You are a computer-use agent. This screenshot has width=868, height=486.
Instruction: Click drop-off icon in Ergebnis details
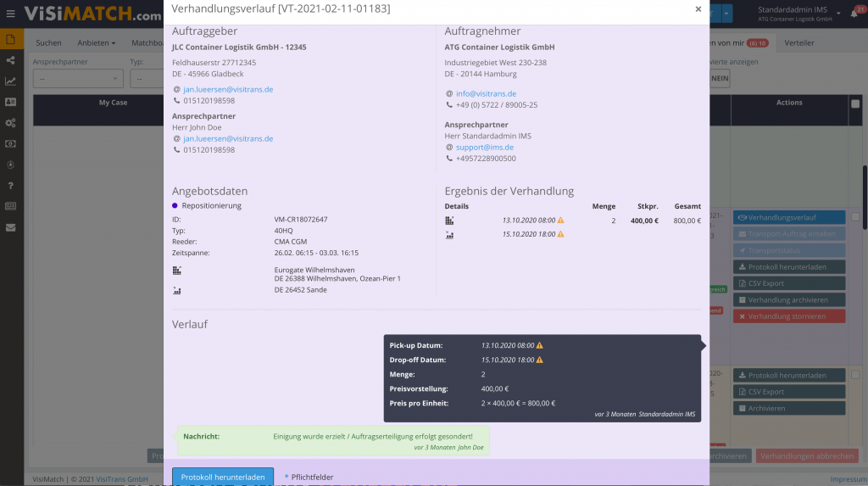pyautogui.click(x=449, y=235)
